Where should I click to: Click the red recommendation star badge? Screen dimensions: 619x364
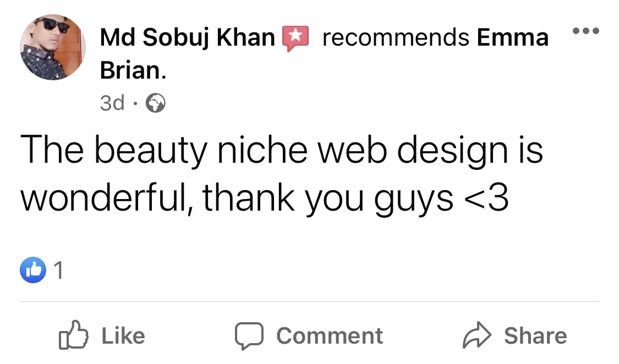click(x=295, y=38)
